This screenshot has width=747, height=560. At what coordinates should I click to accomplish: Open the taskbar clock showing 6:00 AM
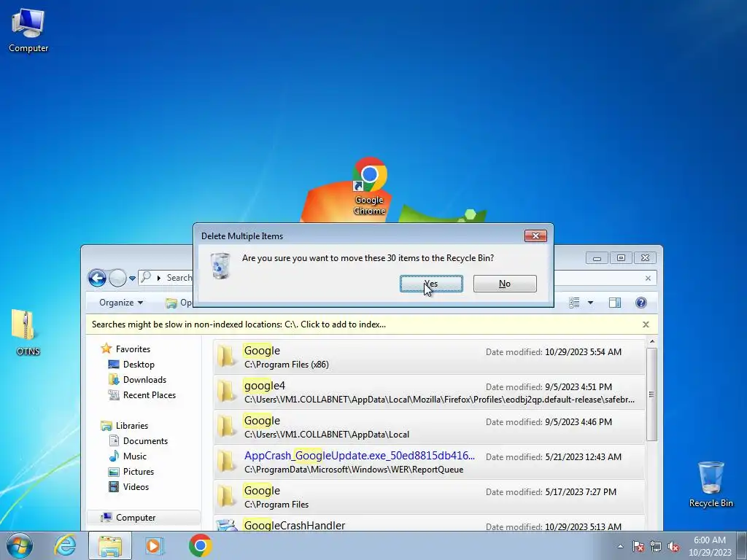click(710, 546)
